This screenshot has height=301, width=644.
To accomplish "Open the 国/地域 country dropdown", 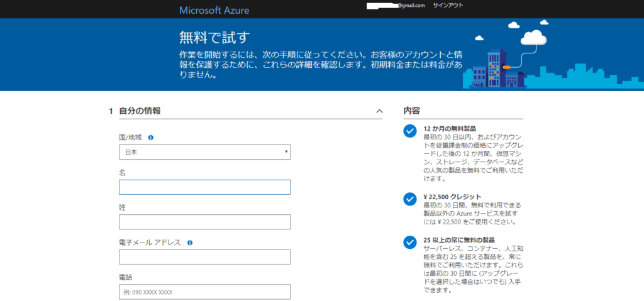I will (204, 151).
